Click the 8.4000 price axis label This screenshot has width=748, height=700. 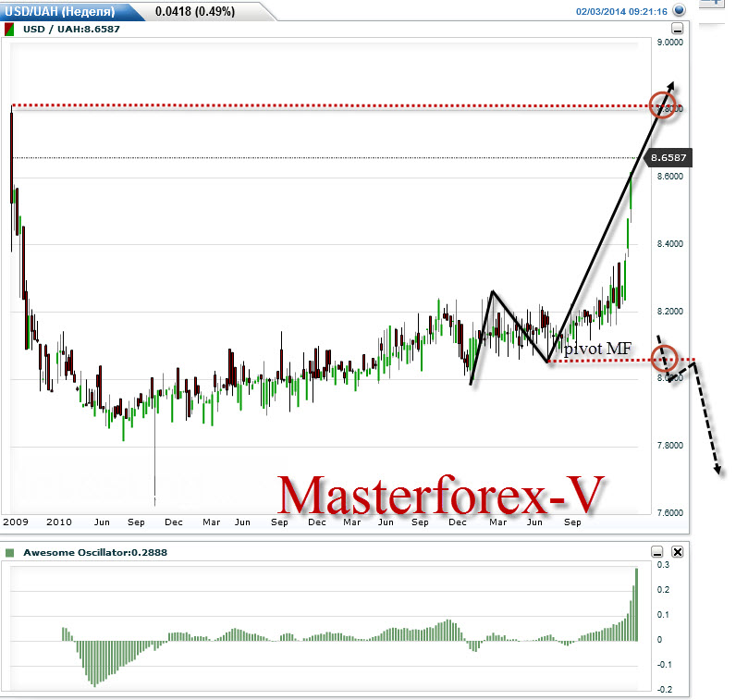point(669,244)
